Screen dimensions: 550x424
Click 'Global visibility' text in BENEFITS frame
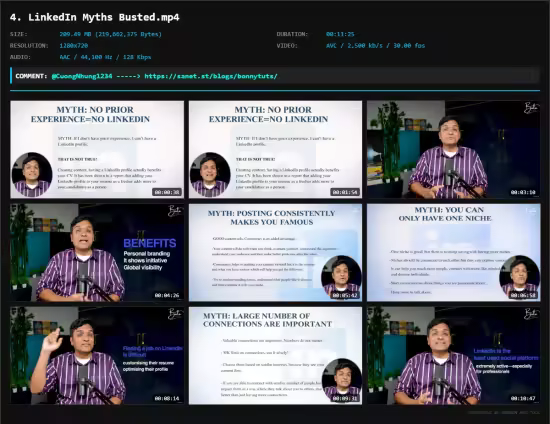click(143, 268)
